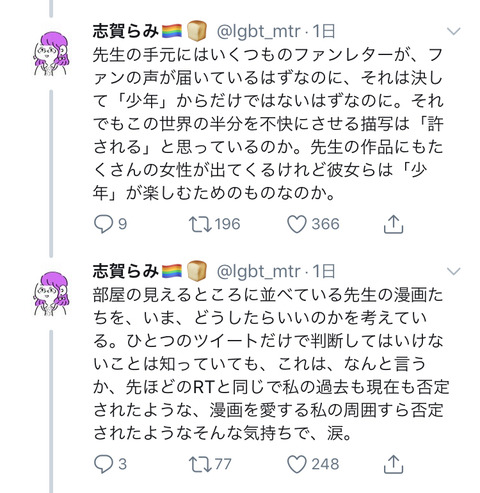Click @lgbt_mtr handle on first tweet
The height and width of the screenshot is (493, 480).
(x=258, y=32)
